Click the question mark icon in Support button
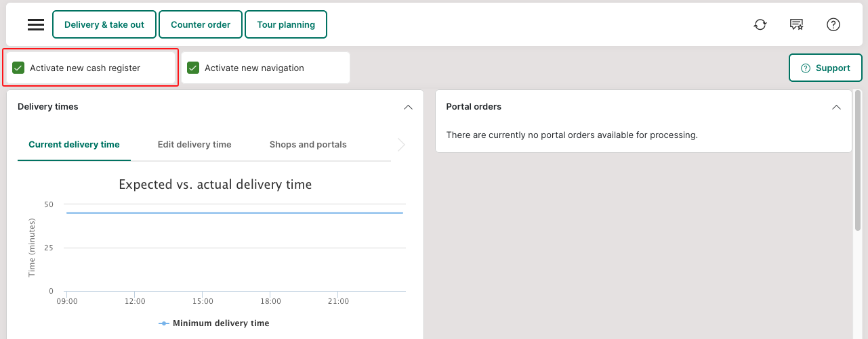This screenshot has height=339, width=868. click(x=806, y=68)
